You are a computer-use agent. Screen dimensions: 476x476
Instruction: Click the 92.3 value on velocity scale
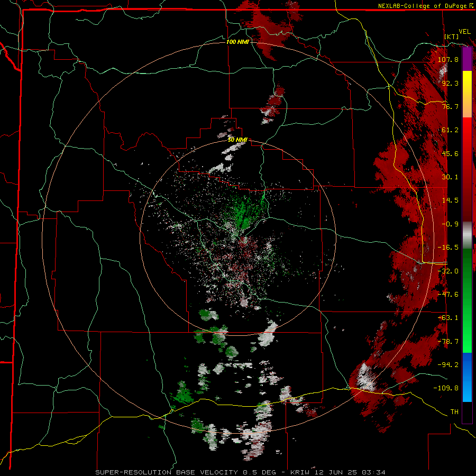tap(450, 83)
